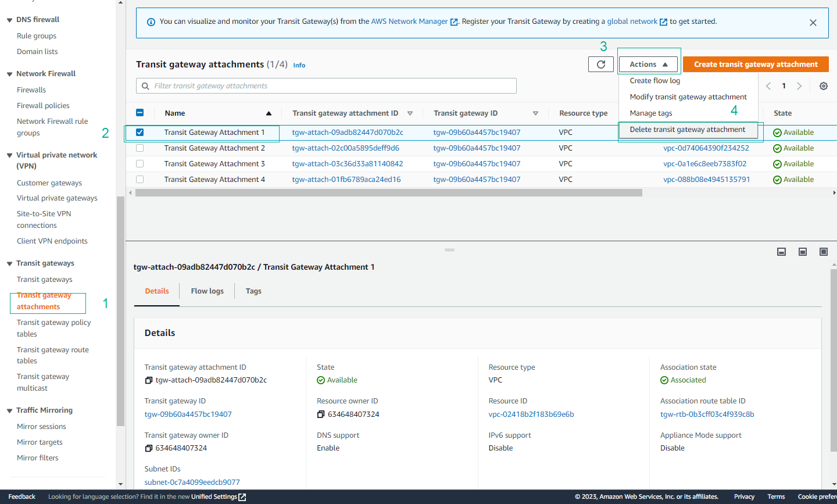Open details resource ID vpc-02418b2f183b69e6b
The image size is (837, 504).
point(531,414)
